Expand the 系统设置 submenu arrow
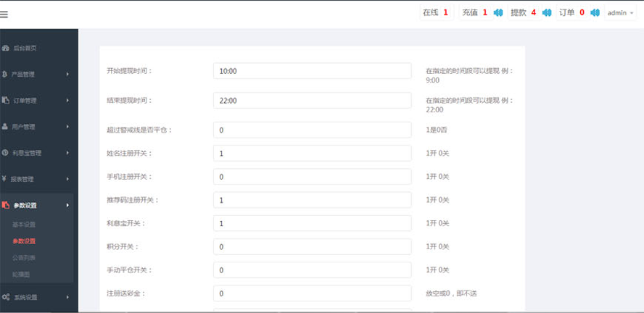Screen dimensions: 644x313 click(67, 297)
